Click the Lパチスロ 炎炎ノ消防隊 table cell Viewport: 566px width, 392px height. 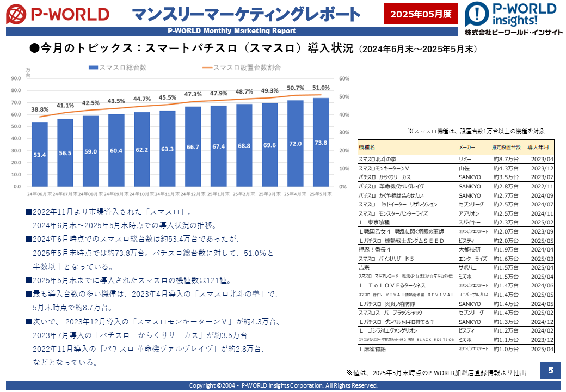pos(408,304)
